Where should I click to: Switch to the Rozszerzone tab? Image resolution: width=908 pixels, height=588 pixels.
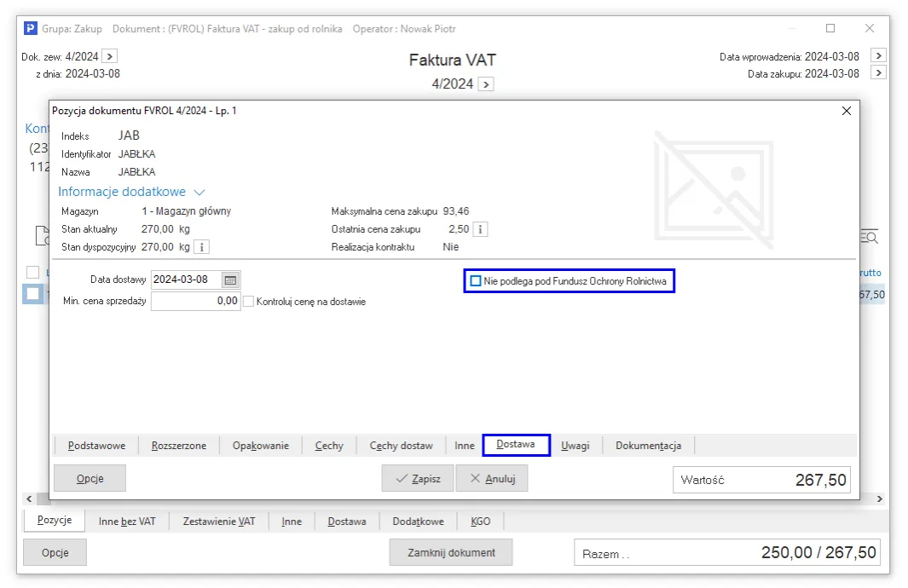179,446
